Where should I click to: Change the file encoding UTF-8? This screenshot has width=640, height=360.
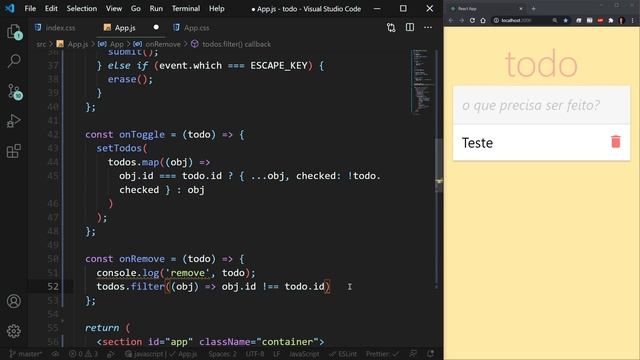[255, 354]
